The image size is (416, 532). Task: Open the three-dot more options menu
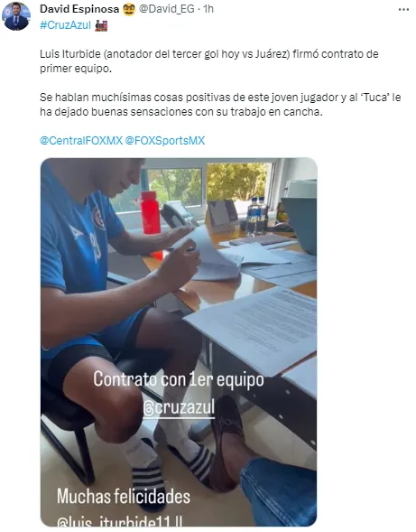(403, 10)
